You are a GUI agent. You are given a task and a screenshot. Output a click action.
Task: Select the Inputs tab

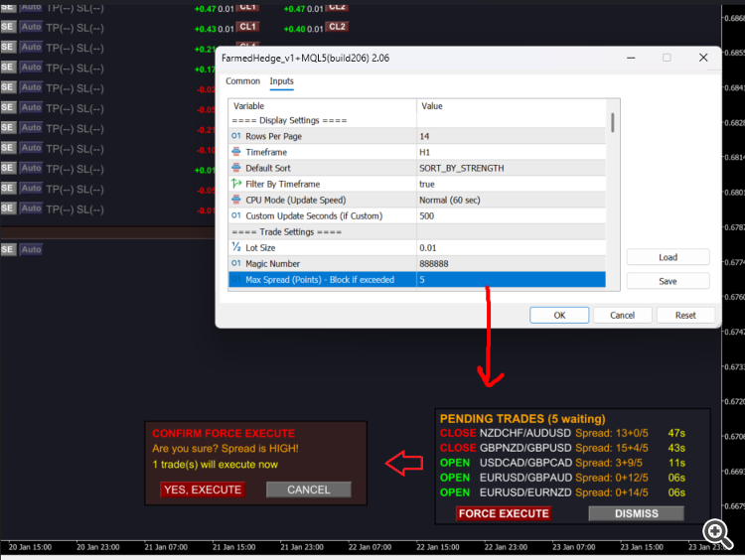click(x=282, y=81)
